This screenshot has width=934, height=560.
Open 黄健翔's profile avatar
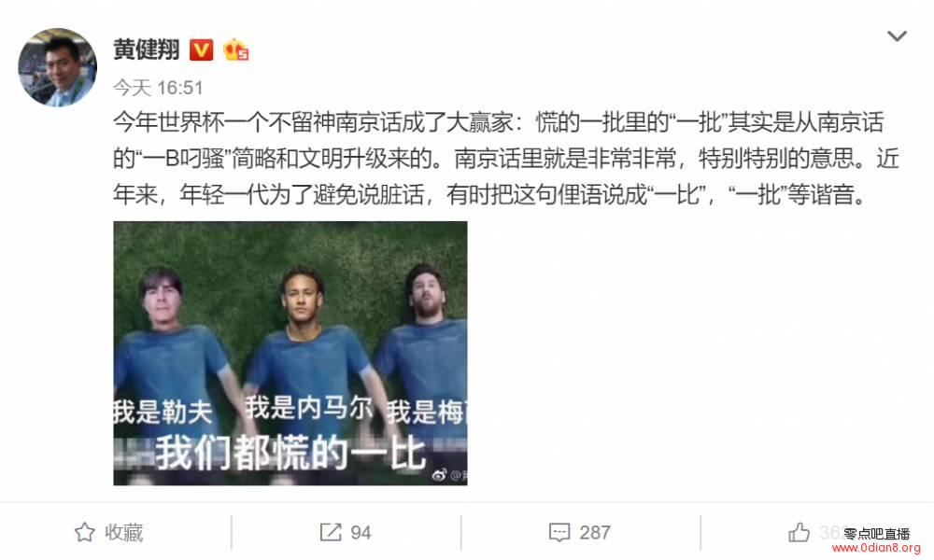(58, 67)
